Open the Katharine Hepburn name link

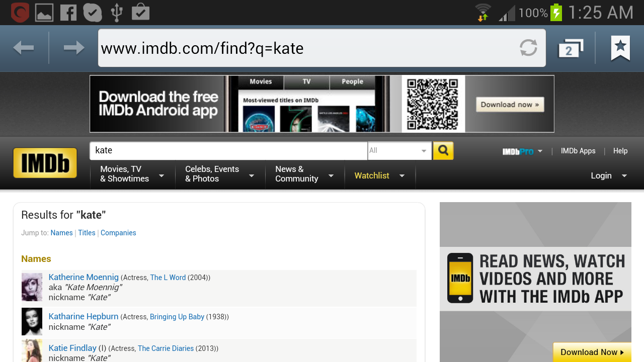tap(84, 316)
